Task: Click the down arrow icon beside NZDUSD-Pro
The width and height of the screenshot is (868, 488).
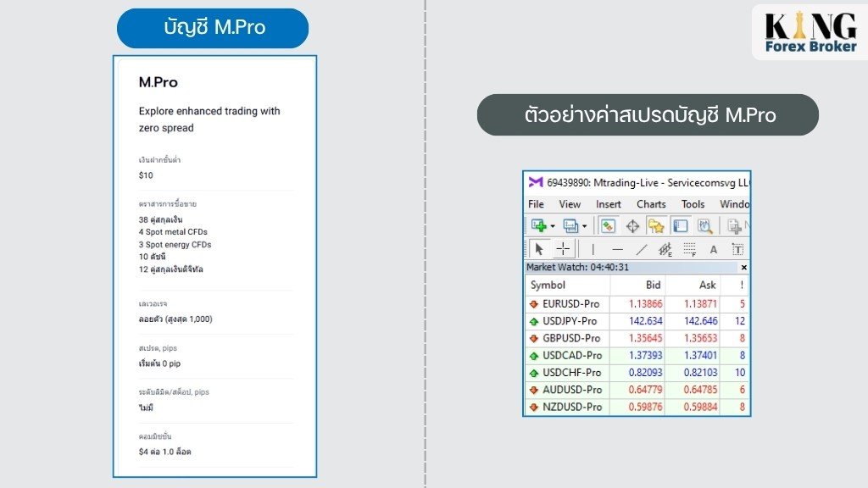Action: click(x=534, y=408)
